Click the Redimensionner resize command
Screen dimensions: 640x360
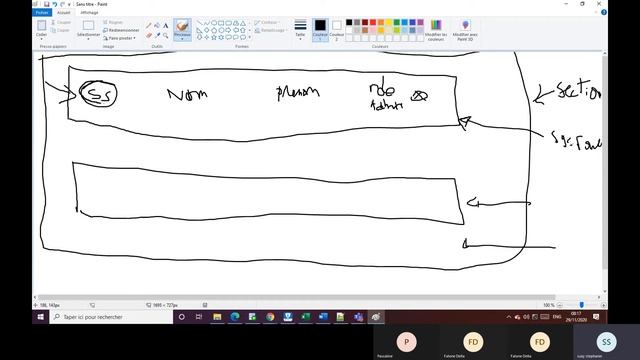click(x=121, y=30)
